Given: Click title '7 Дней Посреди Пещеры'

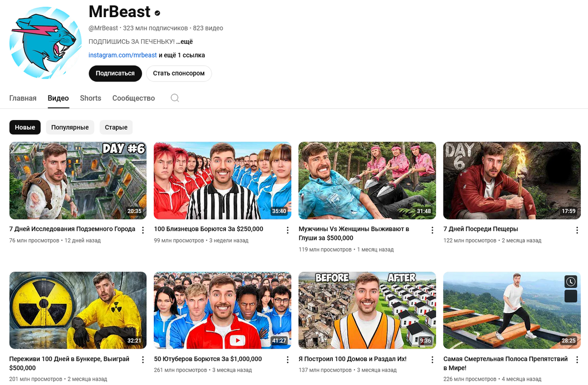Looking at the screenshot, I should coord(481,229).
